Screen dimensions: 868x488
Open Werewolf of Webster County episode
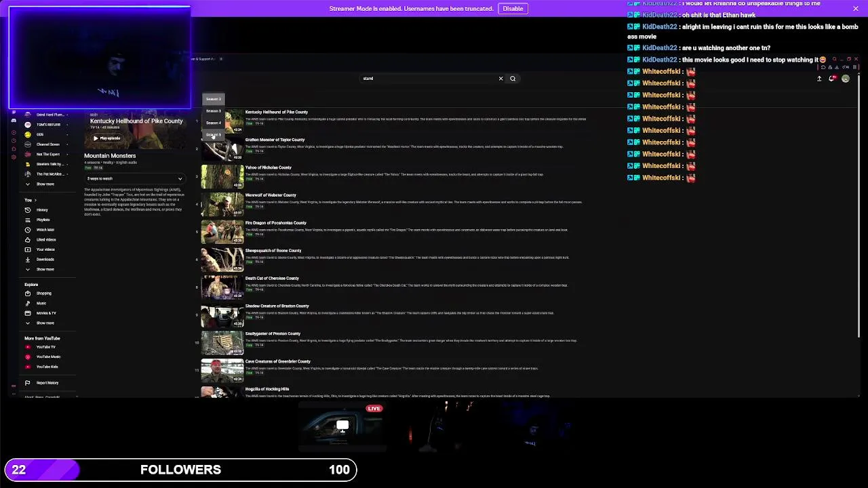[271, 195]
